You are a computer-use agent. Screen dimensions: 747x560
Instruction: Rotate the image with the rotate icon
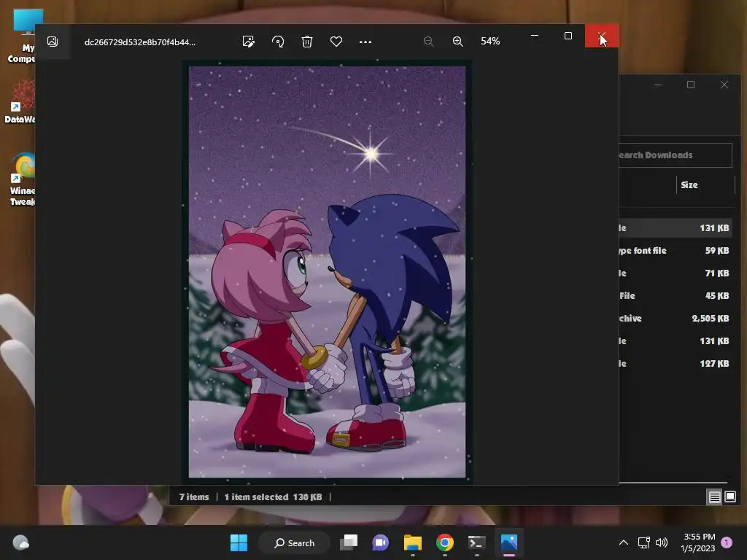278,42
